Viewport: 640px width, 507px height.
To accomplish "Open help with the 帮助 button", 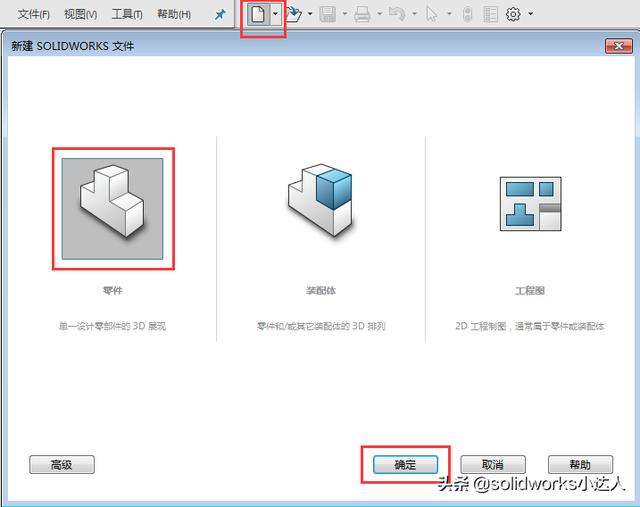I will click(580, 465).
